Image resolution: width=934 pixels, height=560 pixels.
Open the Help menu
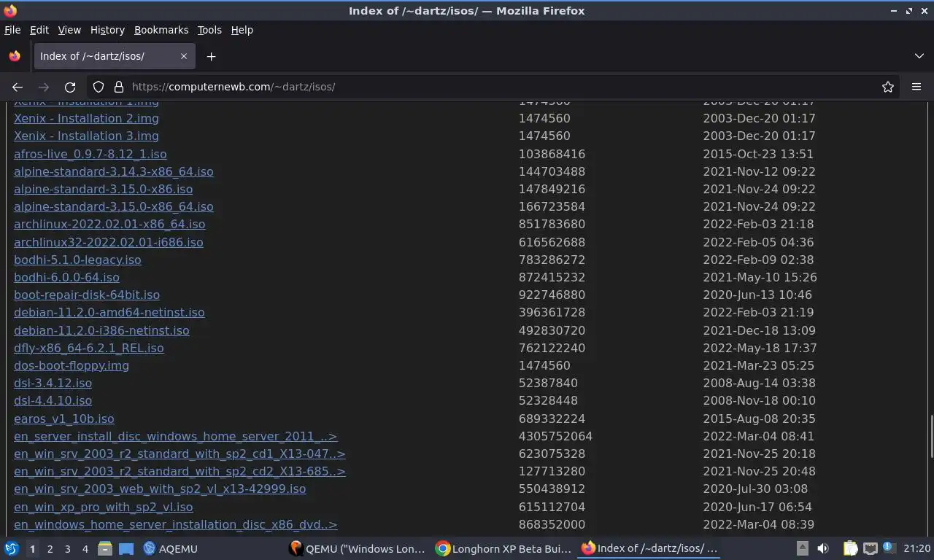(x=242, y=30)
